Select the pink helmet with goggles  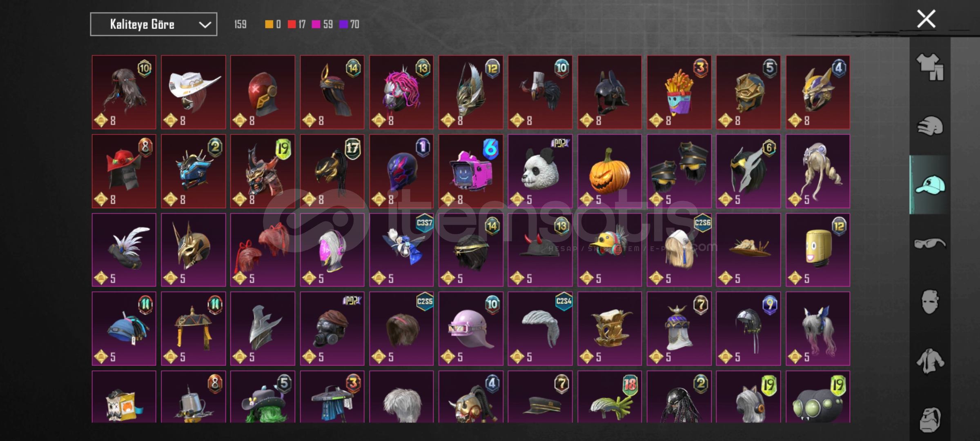471,328
